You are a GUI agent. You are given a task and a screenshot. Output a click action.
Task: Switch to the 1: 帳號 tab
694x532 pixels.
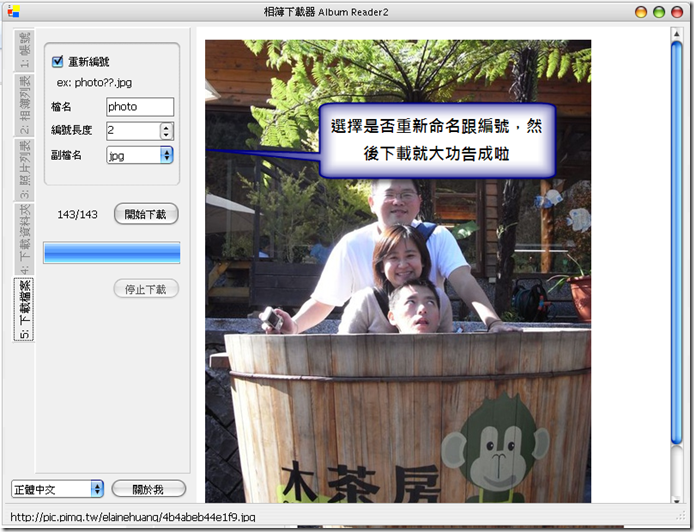click(x=24, y=50)
